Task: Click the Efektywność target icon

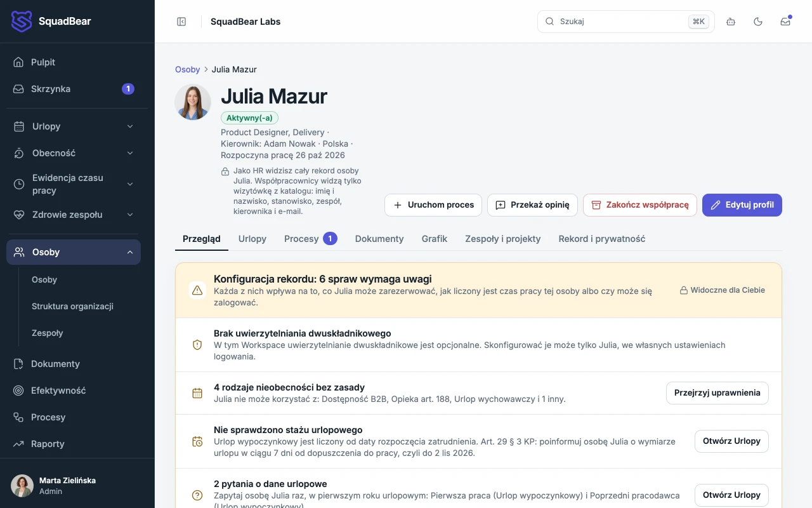Action: point(19,391)
